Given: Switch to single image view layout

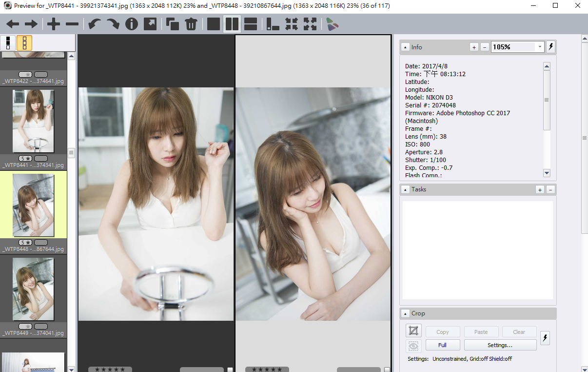Looking at the screenshot, I should 213,24.
